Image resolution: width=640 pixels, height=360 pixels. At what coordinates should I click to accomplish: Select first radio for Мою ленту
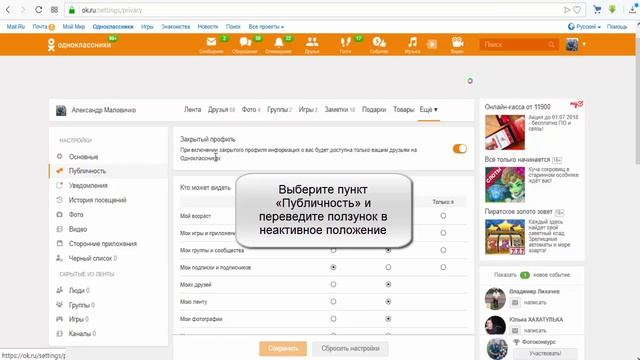[333, 302]
